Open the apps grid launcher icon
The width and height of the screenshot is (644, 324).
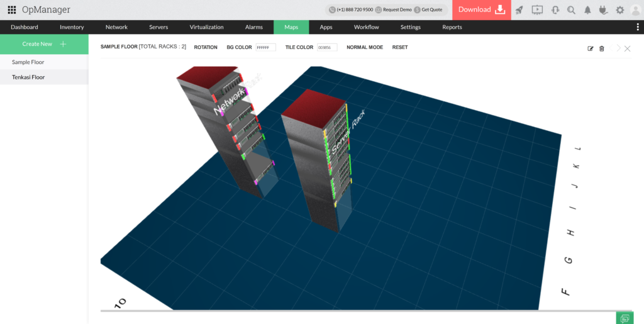coord(11,10)
